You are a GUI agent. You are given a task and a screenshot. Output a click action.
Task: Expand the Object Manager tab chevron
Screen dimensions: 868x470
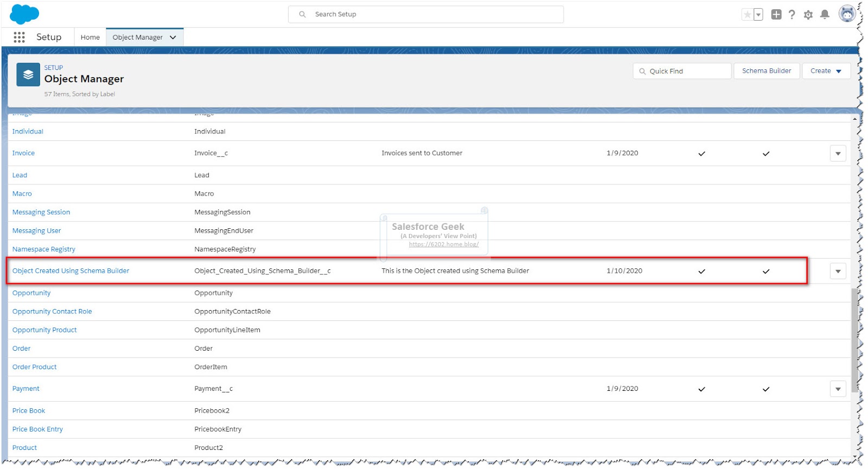click(173, 37)
